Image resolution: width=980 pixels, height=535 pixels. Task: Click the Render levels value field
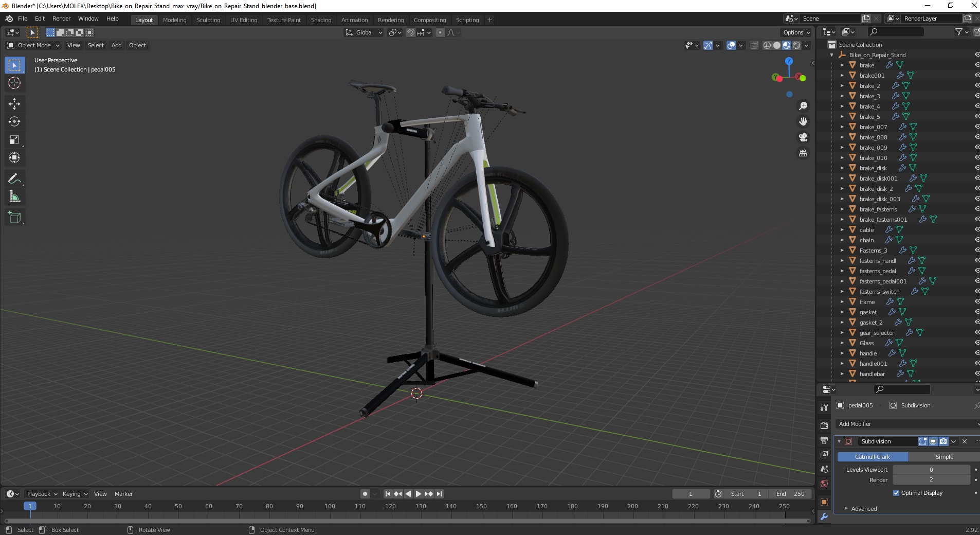point(931,480)
